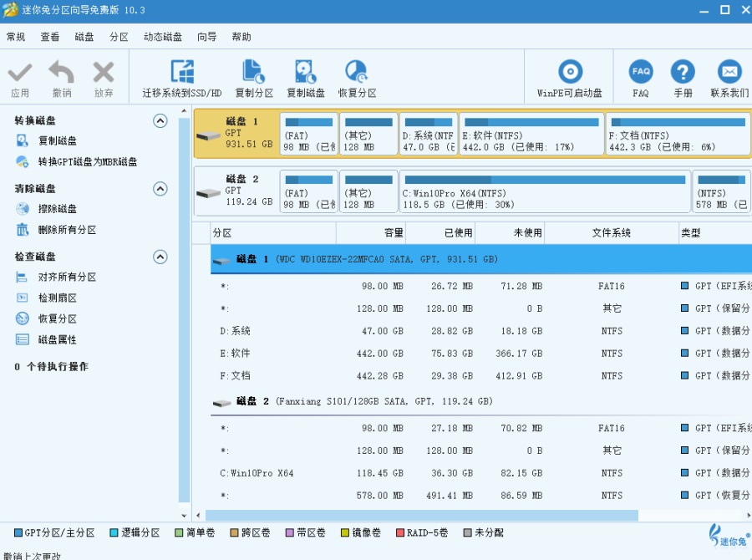Sort by the 已使用 column header
Screen dimensions: 752x560
440,232
